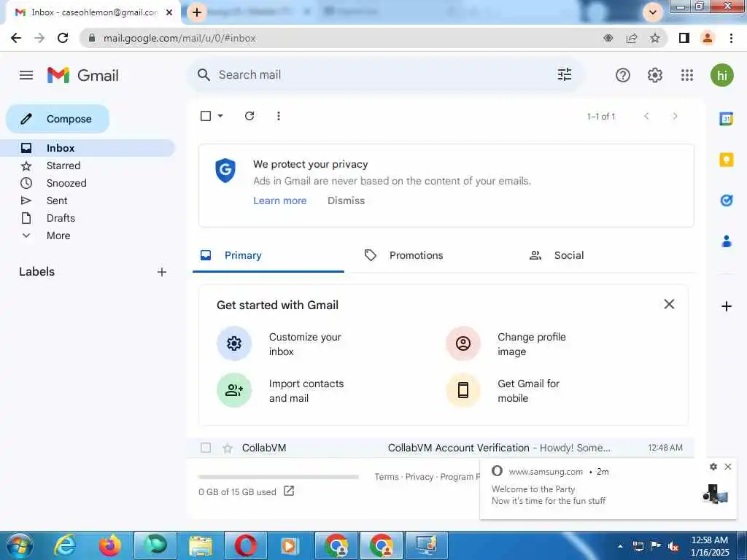Open the Snoozed folder

click(66, 183)
